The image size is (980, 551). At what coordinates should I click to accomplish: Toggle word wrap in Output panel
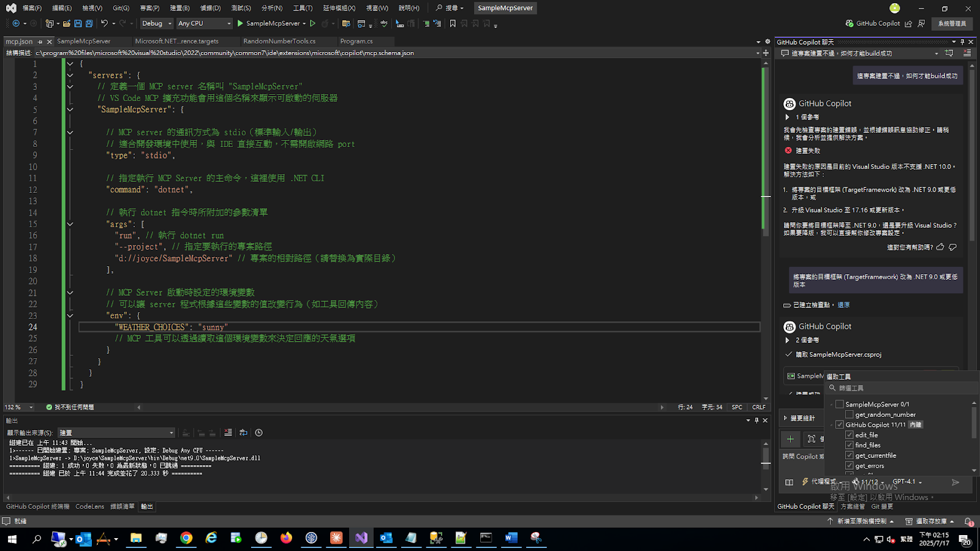[x=243, y=432]
